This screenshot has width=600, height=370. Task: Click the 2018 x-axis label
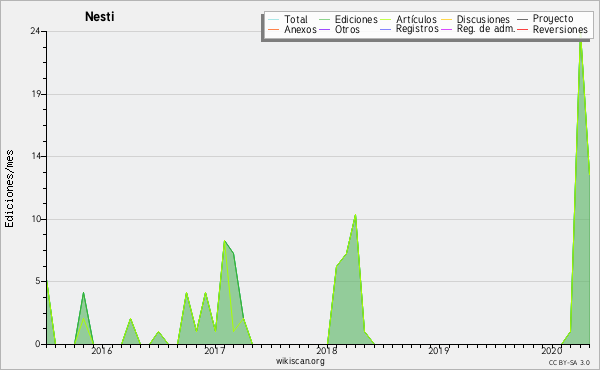pos(327,350)
